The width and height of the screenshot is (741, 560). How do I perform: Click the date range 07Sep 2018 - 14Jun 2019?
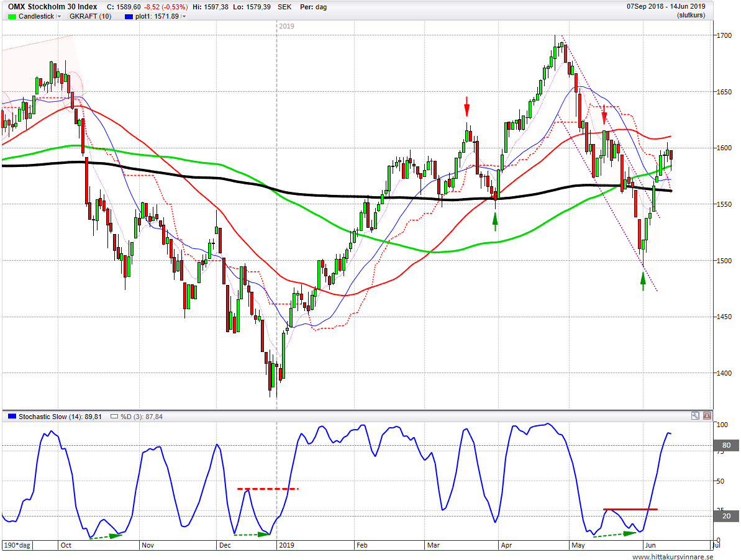pyautogui.click(x=666, y=7)
